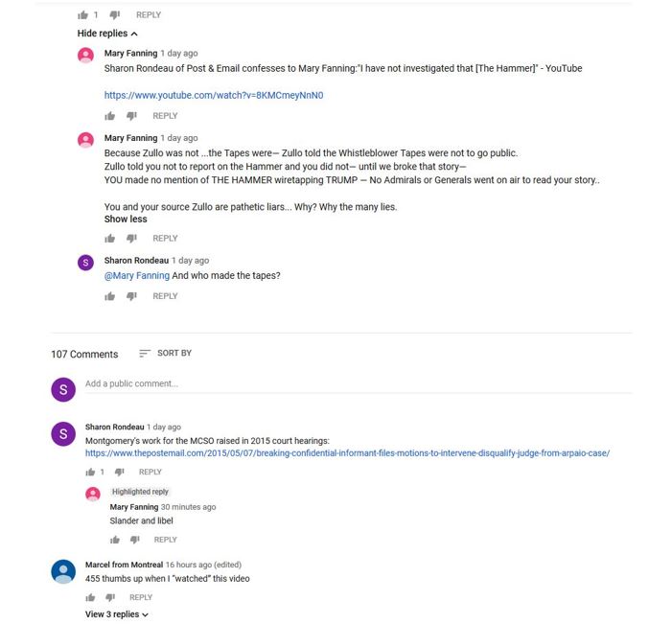Open Marcel from Montreal's profile avatar
The image size is (672, 624).
click(x=63, y=572)
